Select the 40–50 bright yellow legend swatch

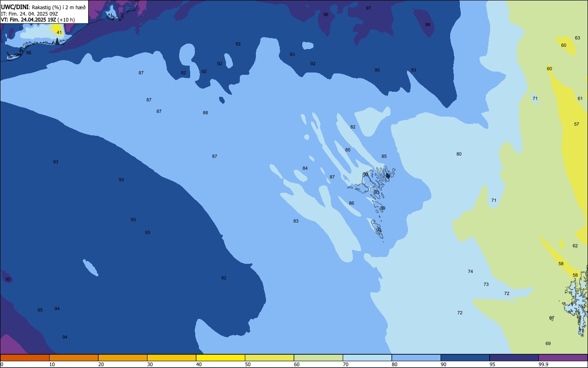click(x=220, y=357)
